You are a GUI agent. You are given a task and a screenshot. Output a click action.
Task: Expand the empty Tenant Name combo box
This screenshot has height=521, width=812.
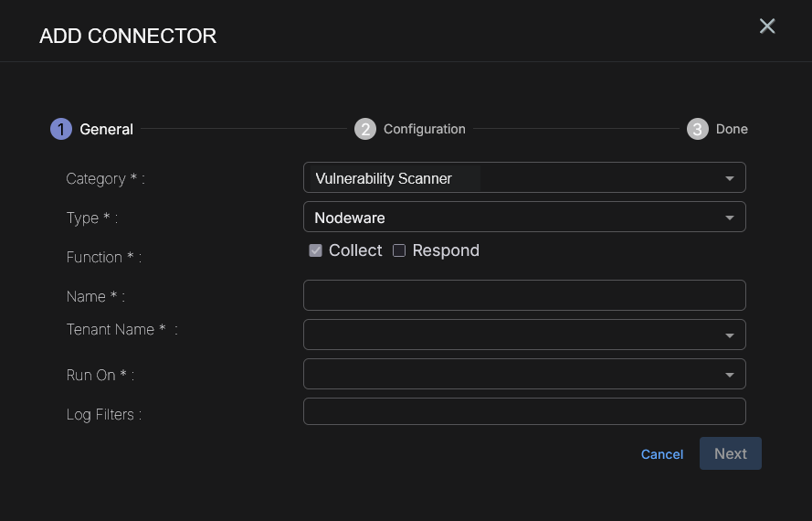(511, 335)
